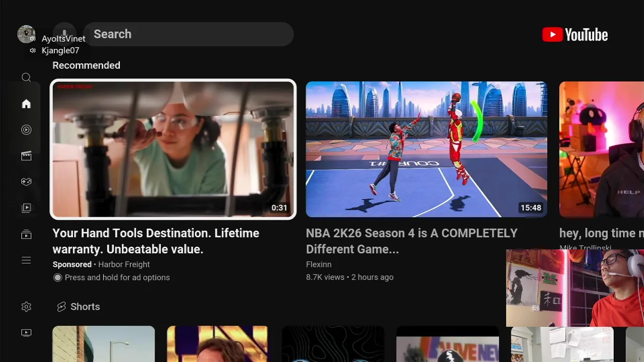Click the Harbor Freight sponsor name
Image resolution: width=644 pixels, height=362 pixels.
tap(124, 264)
